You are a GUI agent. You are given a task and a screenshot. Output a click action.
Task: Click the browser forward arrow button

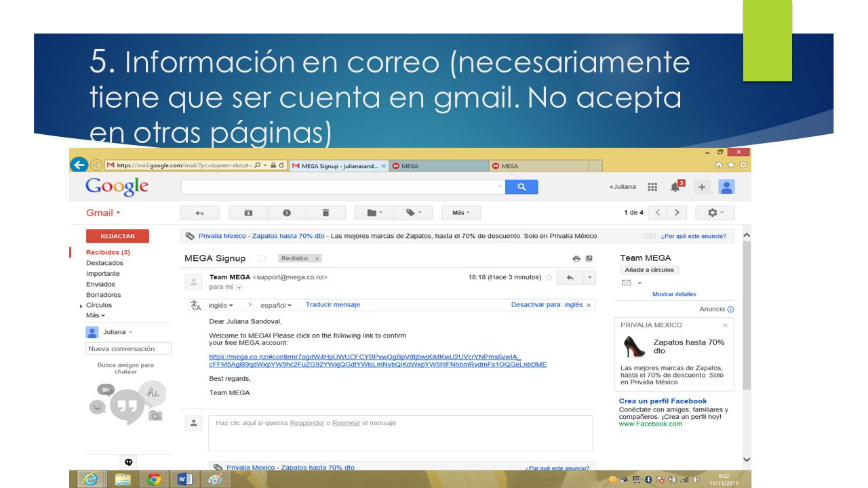click(96, 165)
